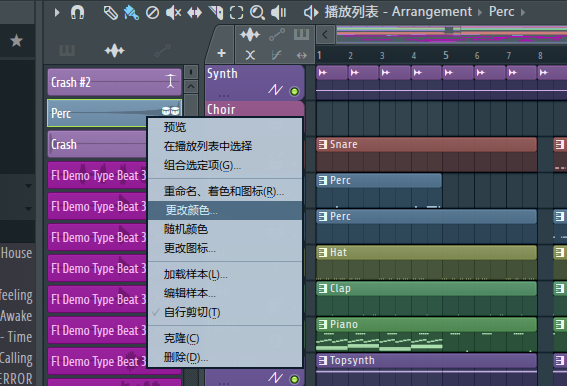
Task: Toggle 自行剪切(T) checked option
Action: [225, 312]
